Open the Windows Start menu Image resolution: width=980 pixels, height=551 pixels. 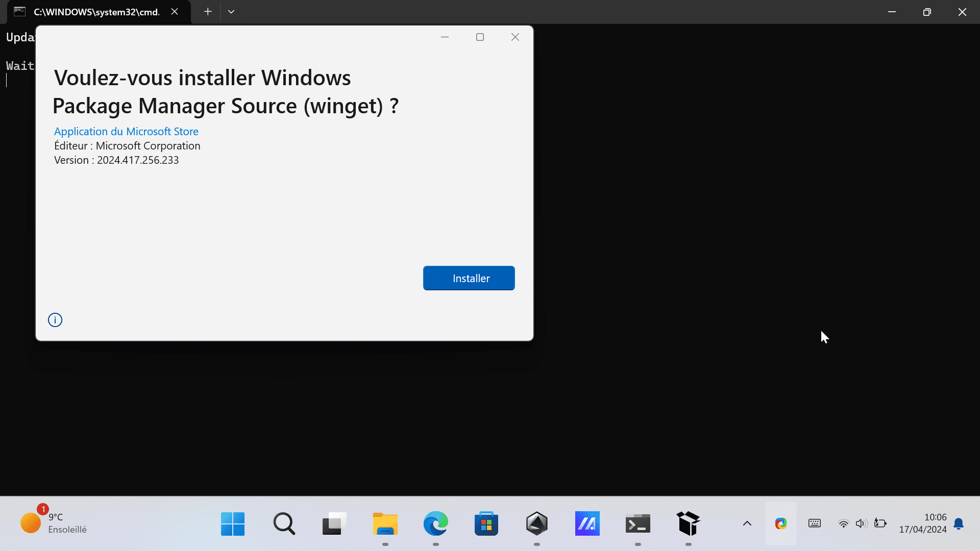point(233,523)
